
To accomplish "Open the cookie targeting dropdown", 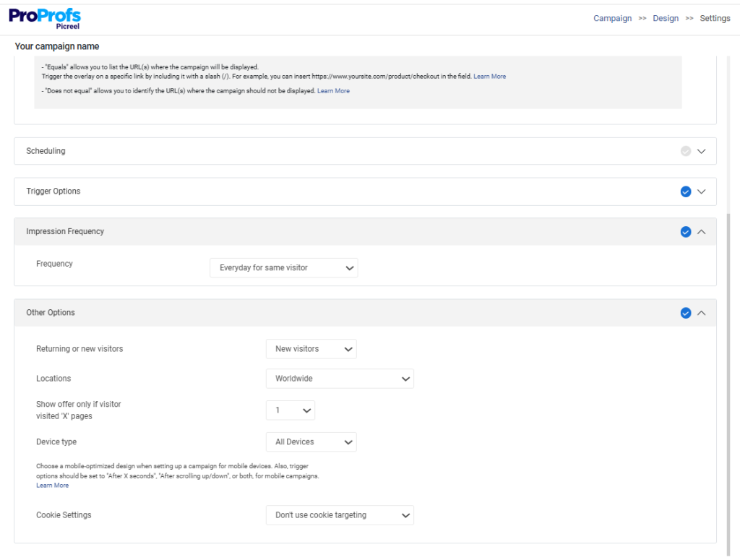I will coord(340,514).
